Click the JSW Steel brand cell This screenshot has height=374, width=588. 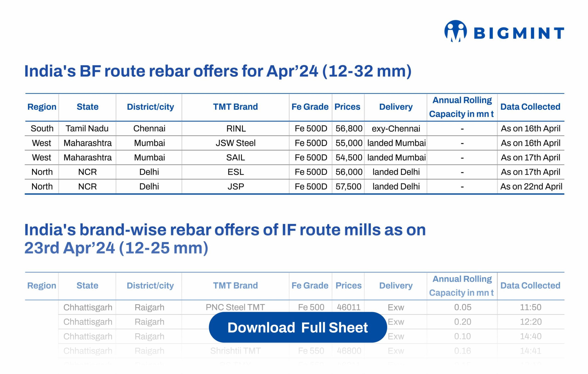(x=235, y=143)
